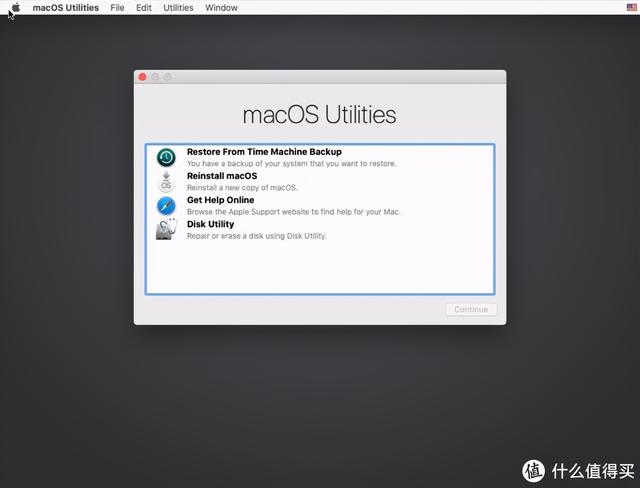Click 'Browse the Apple Support website' description

(293, 212)
